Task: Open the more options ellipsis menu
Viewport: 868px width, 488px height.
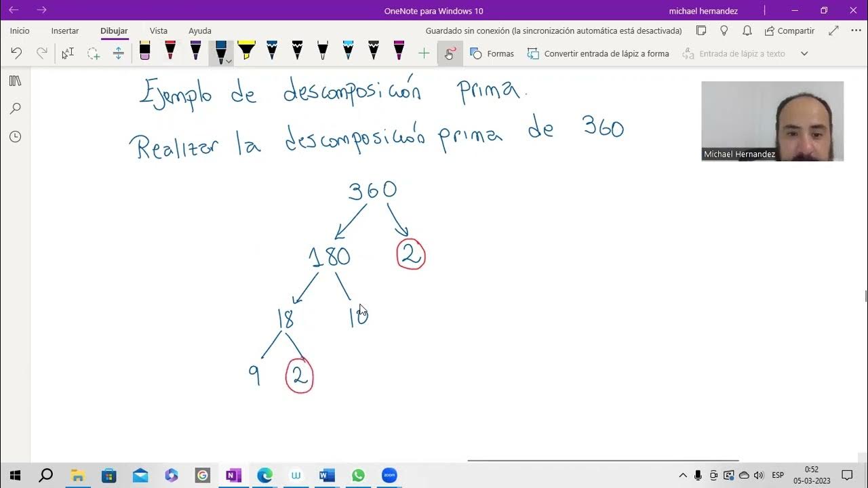Action: [x=856, y=30]
